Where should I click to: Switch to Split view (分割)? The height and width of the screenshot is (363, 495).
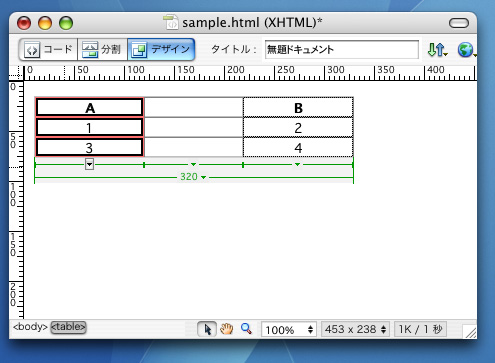tap(102, 50)
